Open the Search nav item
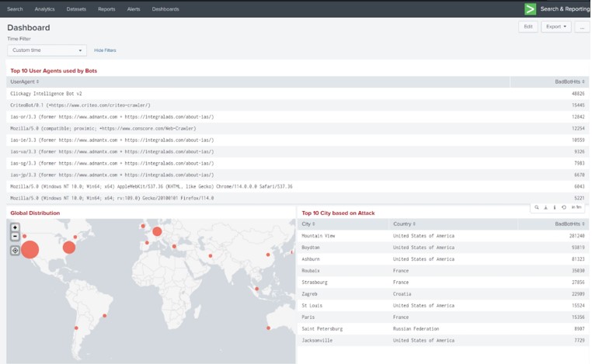Viewport: 592px width, 364px height. click(15, 9)
